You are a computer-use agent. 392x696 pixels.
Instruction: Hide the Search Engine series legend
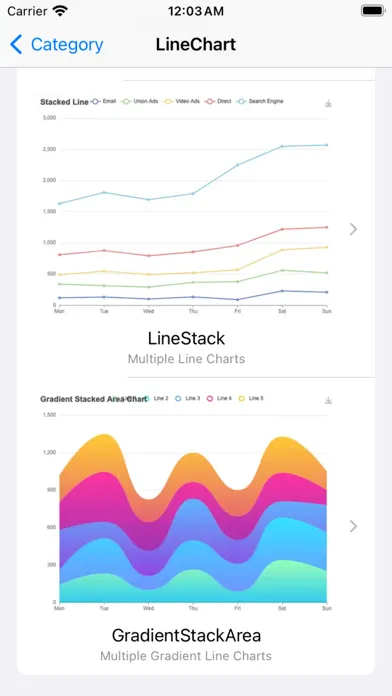(x=260, y=101)
